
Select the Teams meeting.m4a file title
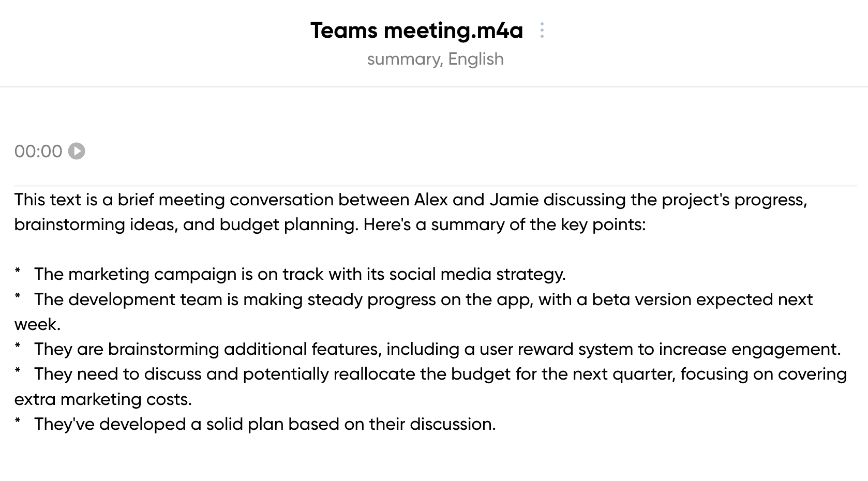click(x=416, y=30)
